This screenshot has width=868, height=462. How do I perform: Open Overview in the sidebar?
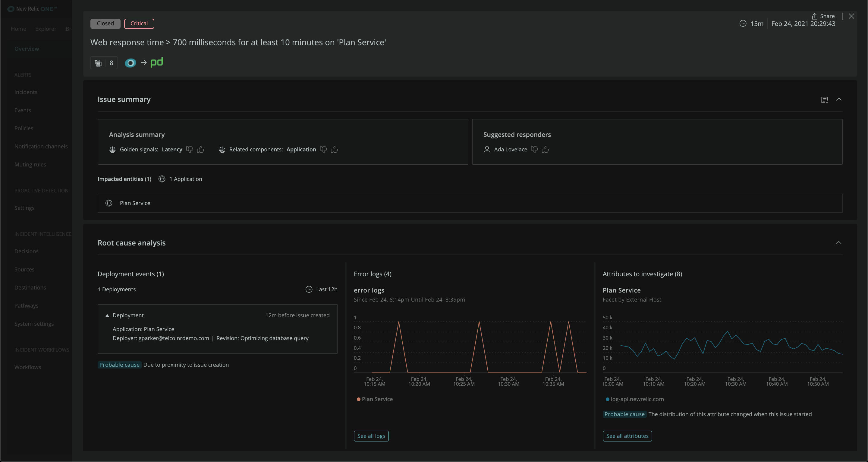pos(27,49)
